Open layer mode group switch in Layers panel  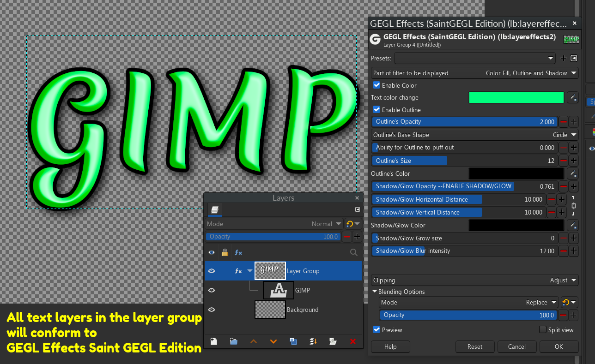pyautogui.click(x=353, y=224)
